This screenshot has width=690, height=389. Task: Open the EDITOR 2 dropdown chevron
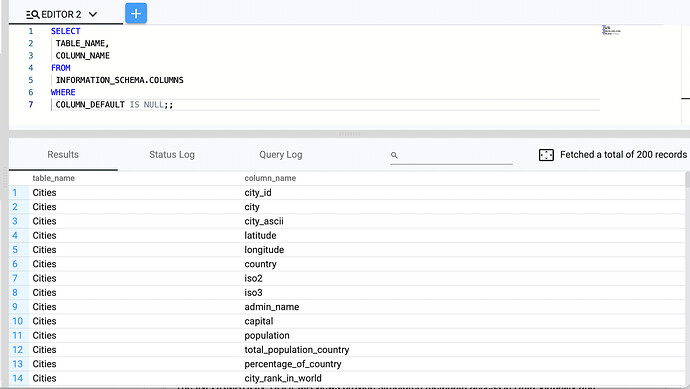click(93, 15)
